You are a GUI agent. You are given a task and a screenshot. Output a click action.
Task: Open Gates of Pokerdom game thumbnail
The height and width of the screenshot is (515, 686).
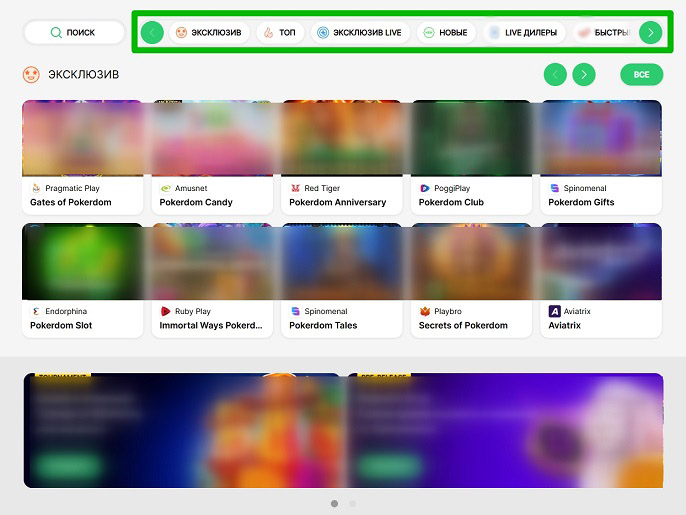(82, 138)
